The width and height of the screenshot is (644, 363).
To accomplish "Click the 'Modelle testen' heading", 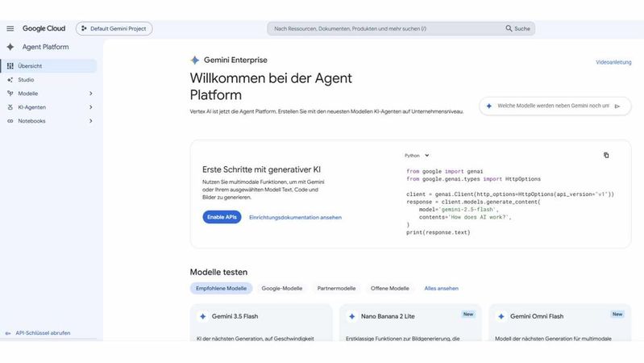I will [x=218, y=272].
